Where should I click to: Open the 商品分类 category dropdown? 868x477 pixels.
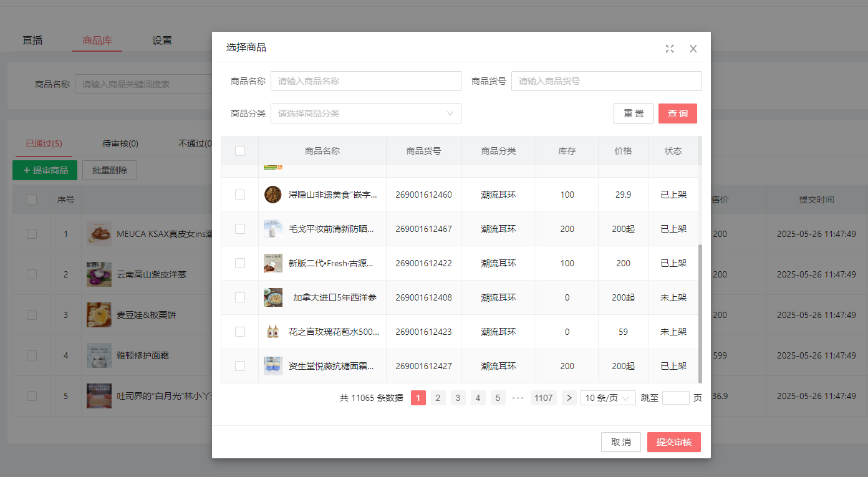pos(365,113)
